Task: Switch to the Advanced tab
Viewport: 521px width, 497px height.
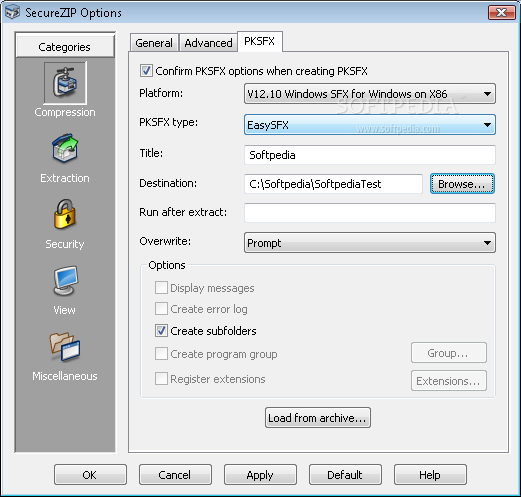Action: [x=208, y=43]
